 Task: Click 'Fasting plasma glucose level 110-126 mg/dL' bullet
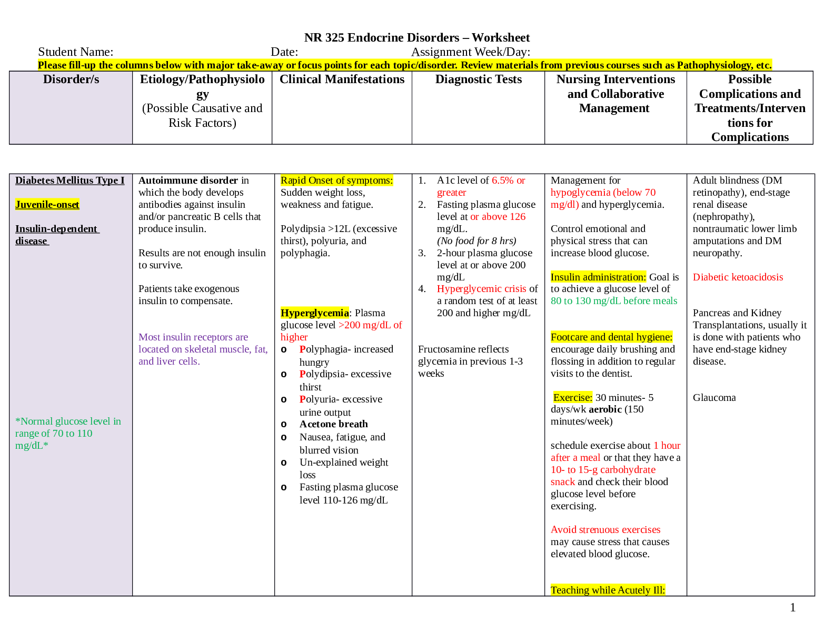pyautogui.click(x=349, y=494)
